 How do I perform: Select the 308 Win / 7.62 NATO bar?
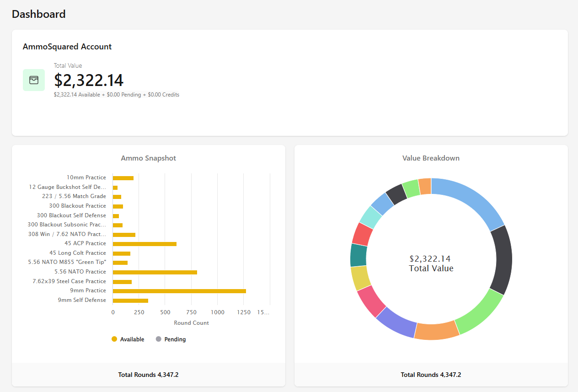pyautogui.click(x=124, y=235)
